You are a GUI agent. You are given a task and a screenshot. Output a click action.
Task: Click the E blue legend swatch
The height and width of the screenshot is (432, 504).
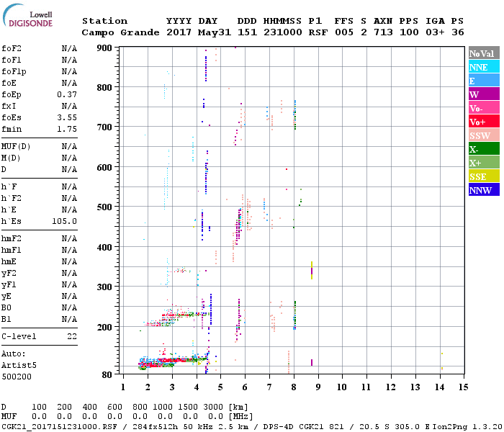pyautogui.click(x=484, y=81)
